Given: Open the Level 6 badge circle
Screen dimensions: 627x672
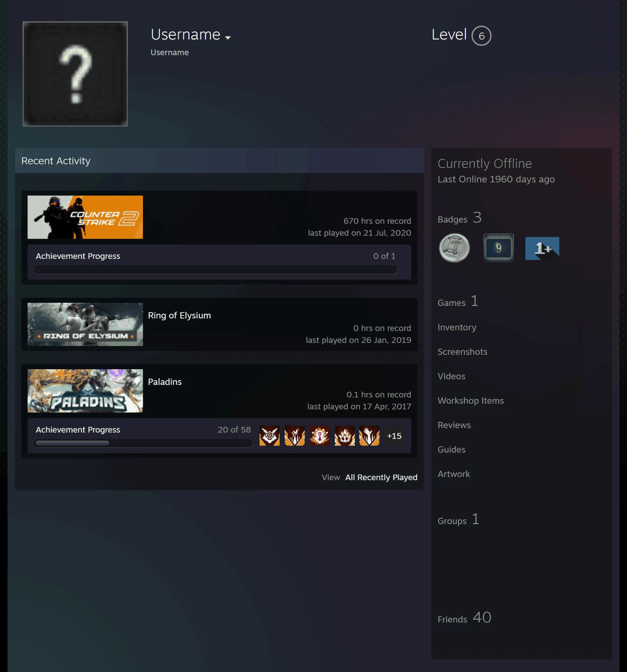Looking at the screenshot, I should pyautogui.click(x=481, y=36).
